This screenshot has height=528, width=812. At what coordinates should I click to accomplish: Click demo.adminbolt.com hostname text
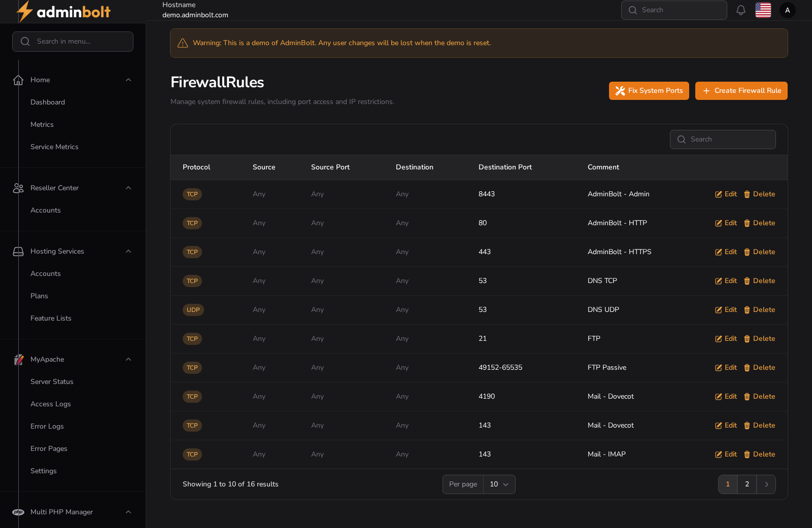[195, 15]
